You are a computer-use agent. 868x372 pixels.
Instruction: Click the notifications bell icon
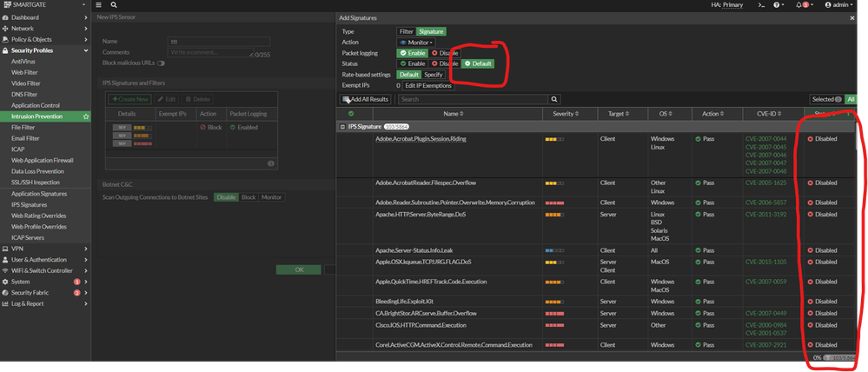800,5
